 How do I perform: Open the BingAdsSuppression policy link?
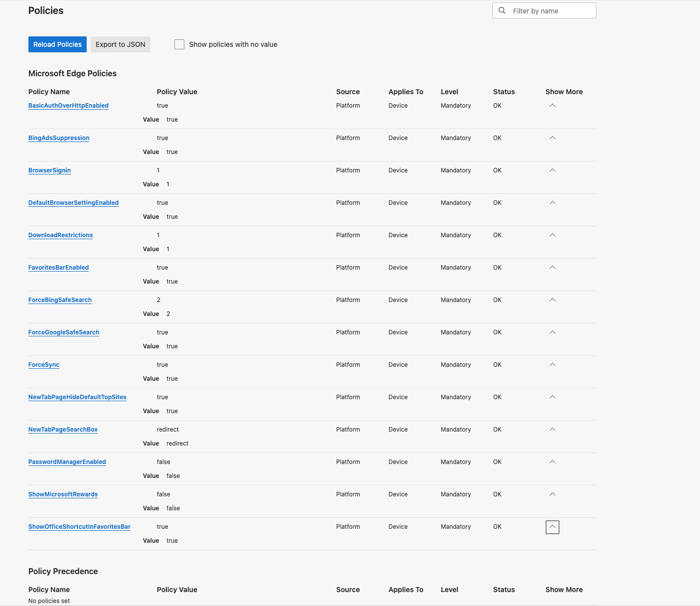[x=59, y=138]
